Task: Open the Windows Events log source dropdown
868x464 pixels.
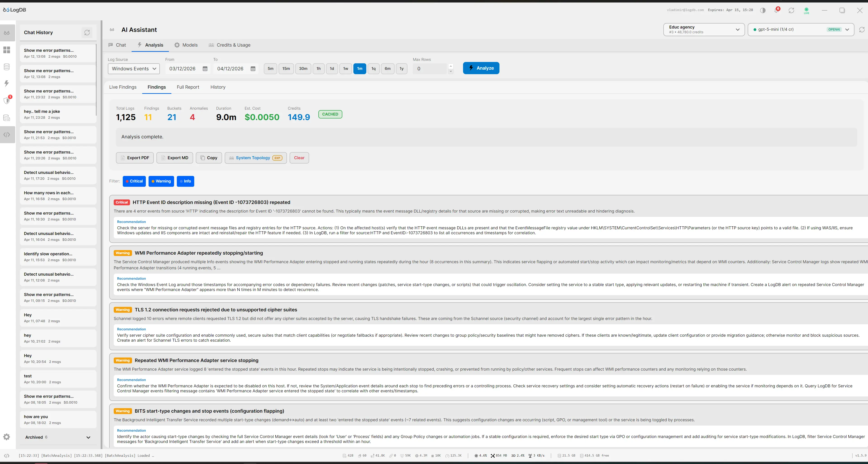Action: tap(134, 69)
